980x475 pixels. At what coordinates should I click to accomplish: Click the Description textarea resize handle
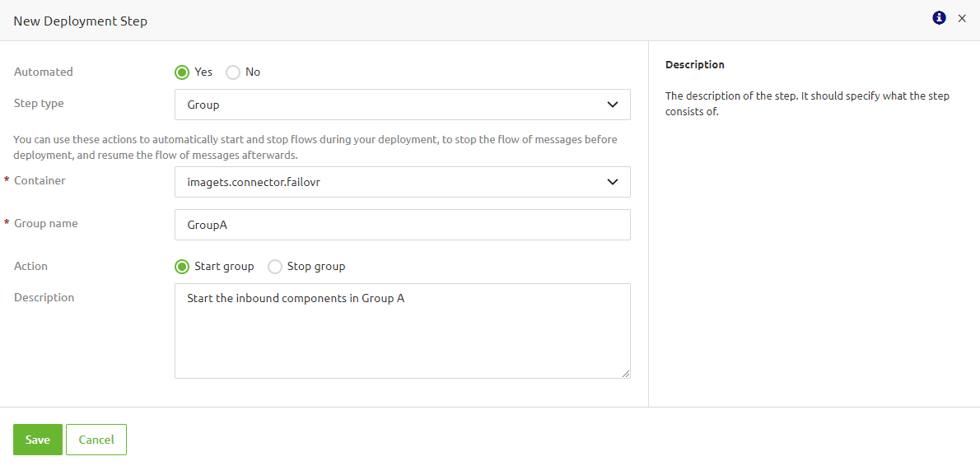click(x=627, y=375)
